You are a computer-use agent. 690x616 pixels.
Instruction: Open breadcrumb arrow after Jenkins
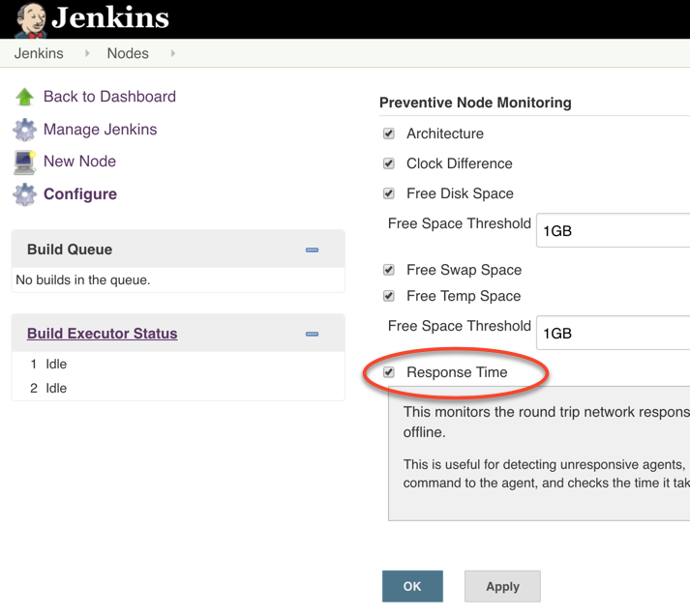[87, 53]
